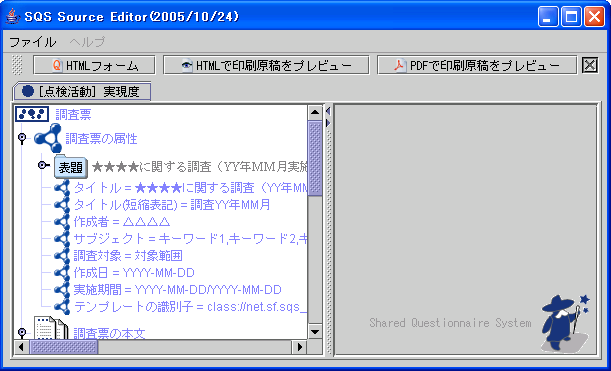
Task: Select the [点検活動] 実現度 tab
Action: [x=82, y=92]
